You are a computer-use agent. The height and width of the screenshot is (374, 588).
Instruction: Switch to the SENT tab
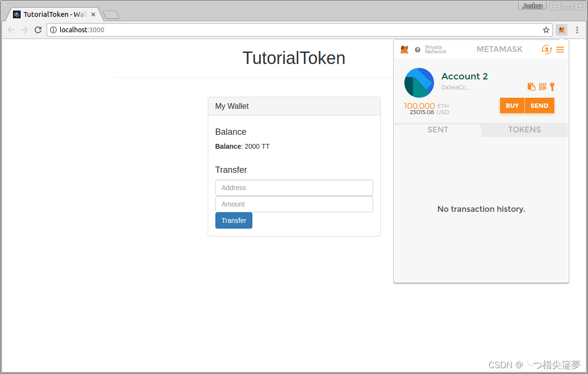click(438, 130)
